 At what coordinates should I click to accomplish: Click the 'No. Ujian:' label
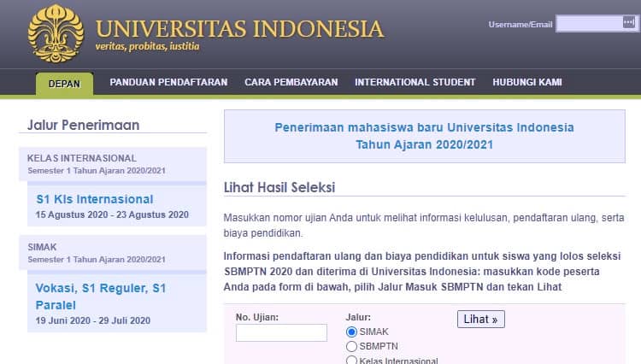257,317
